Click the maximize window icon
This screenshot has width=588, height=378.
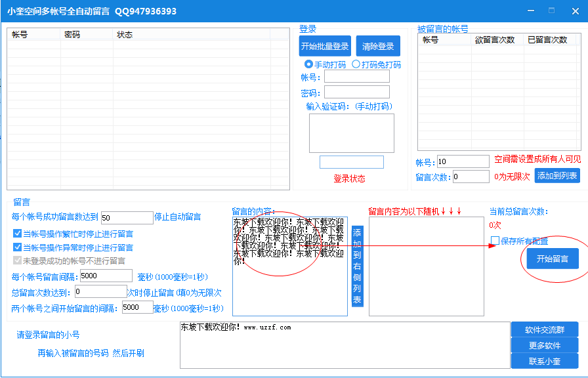(x=551, y=10)
